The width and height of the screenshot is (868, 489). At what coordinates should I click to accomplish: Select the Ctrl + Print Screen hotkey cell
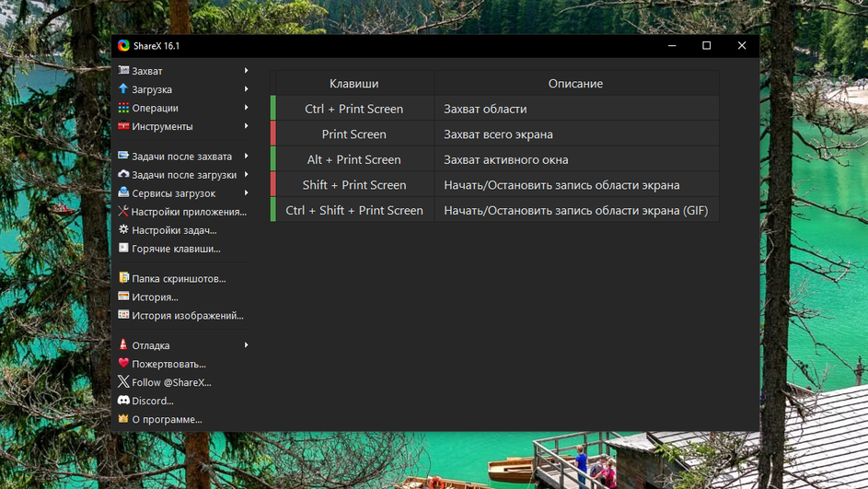click(354, 109)
